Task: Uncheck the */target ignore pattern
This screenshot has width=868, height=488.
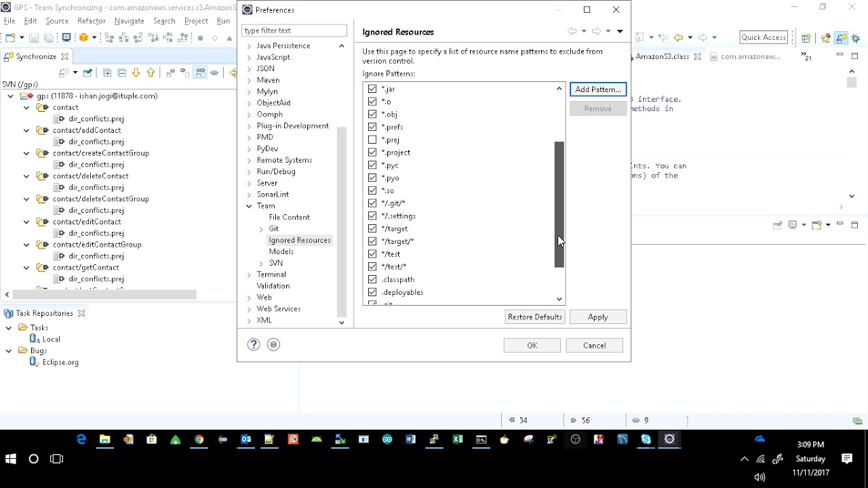Action: pos(372,228)
